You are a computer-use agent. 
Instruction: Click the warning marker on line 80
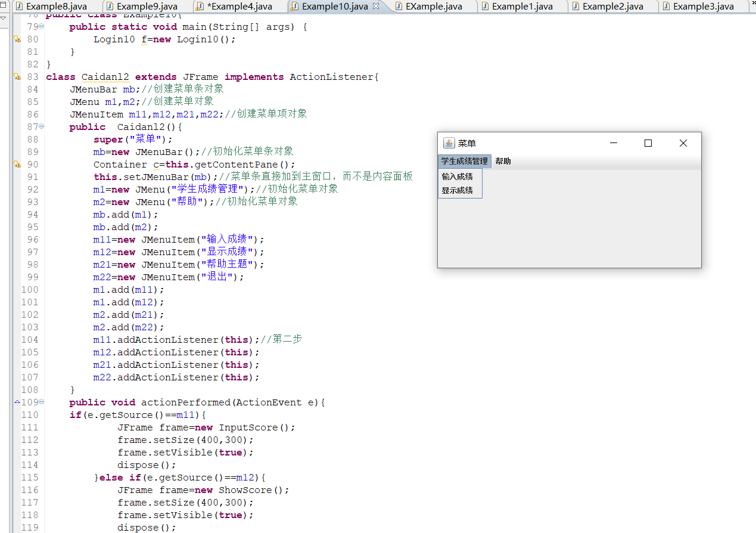coord(17,39)
